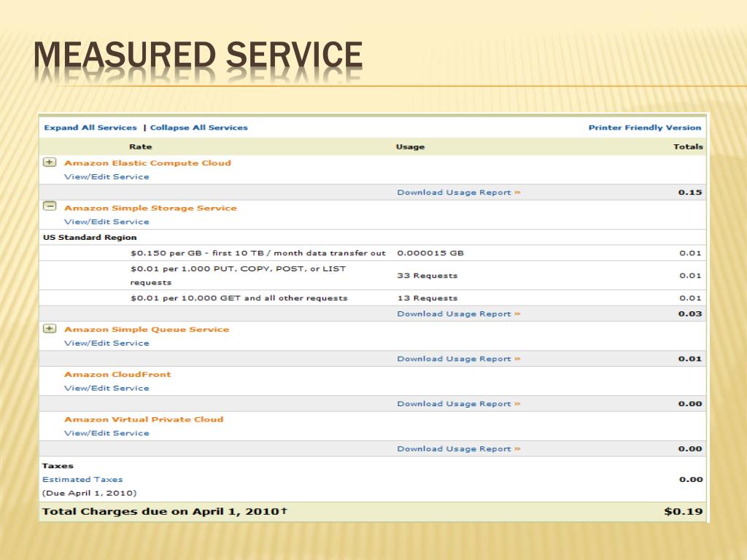
Task: Download Usage Report below Amazon Virtual Private Cloud
Action: point(459,449)
